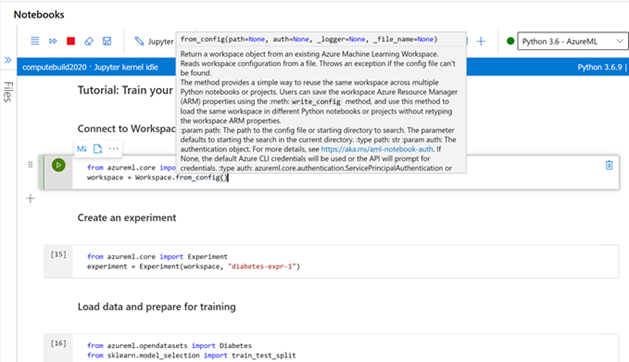
Task: Click the Notebooks page title
Action: pyautogui.click(x=39, y=14)
